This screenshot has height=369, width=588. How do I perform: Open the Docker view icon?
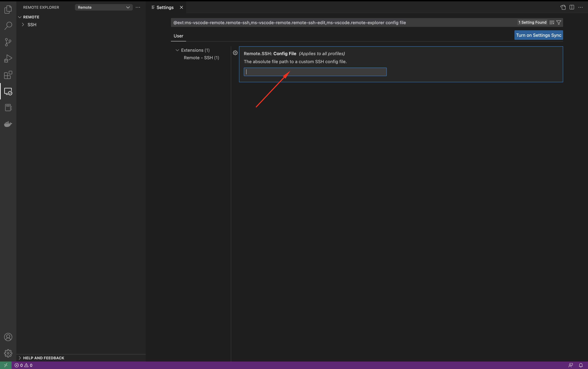click(8, 124)
